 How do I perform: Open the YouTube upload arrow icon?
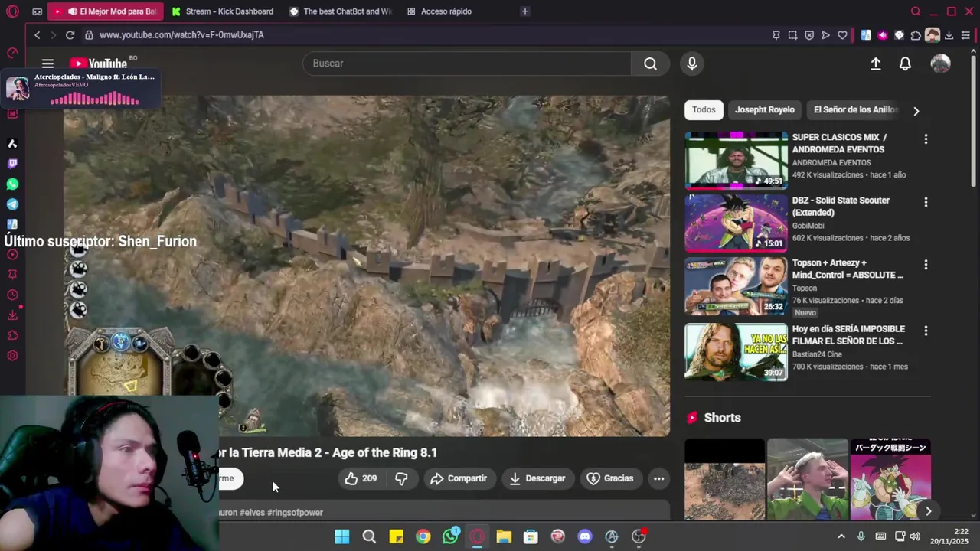point(876,64)
